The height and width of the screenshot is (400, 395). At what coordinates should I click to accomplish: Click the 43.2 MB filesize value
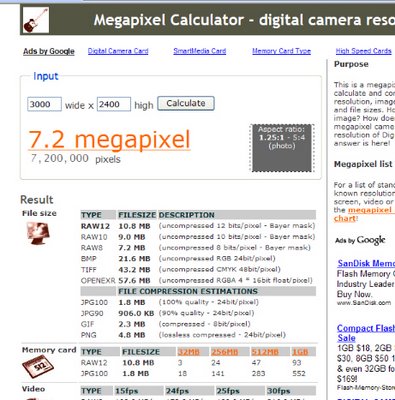coord(134,270)
